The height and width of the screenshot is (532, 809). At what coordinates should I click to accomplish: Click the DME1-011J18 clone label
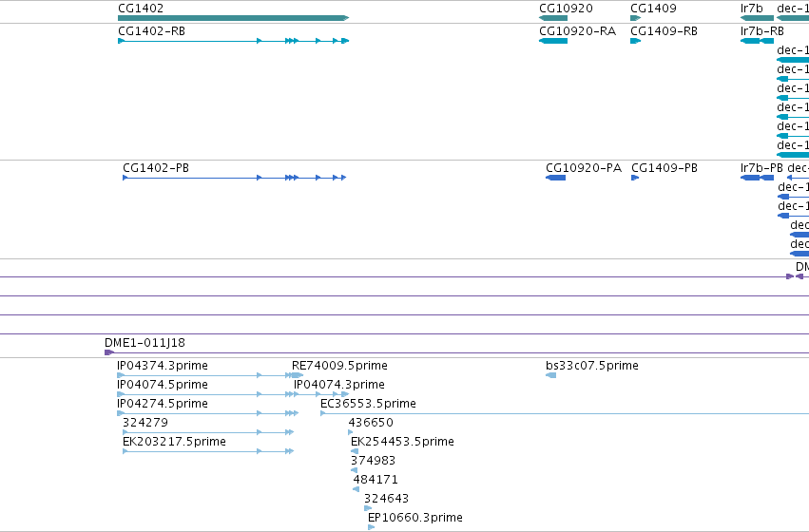point(145,343)
